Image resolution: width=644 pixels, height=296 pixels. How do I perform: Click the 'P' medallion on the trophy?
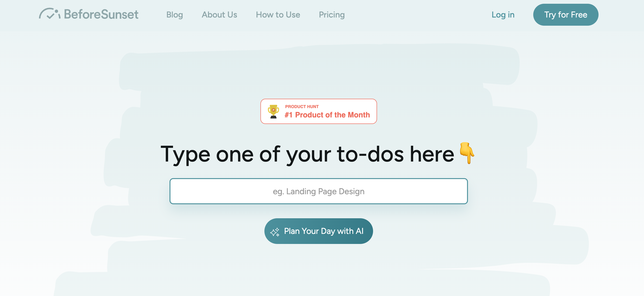click(x=273, y=110)
